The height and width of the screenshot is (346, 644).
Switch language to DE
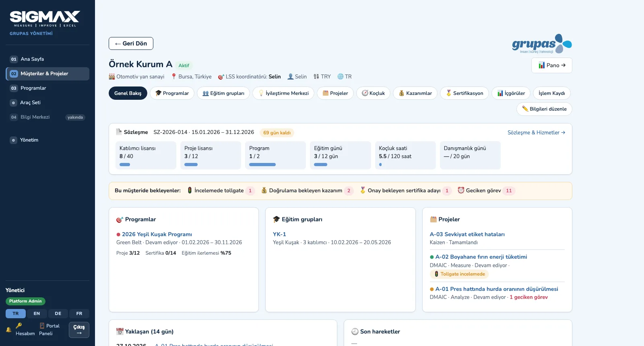(x=58, y=313)
